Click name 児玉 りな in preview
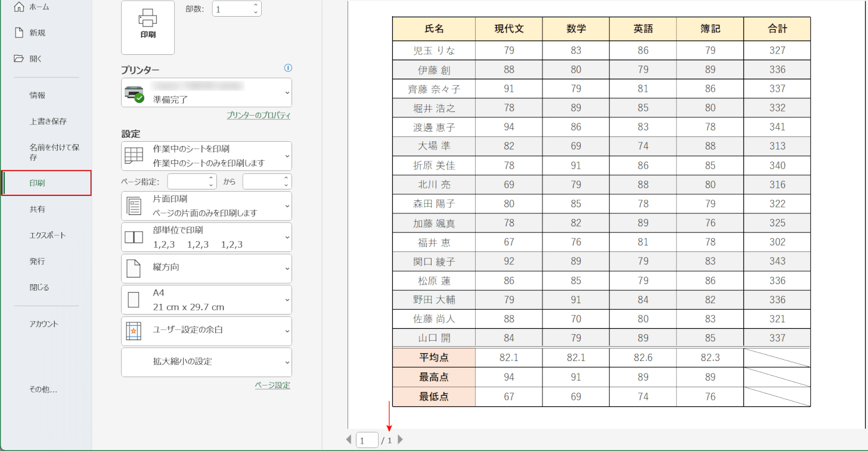The image size is (868, 451). pyautogui.click(x=434, y=51)
